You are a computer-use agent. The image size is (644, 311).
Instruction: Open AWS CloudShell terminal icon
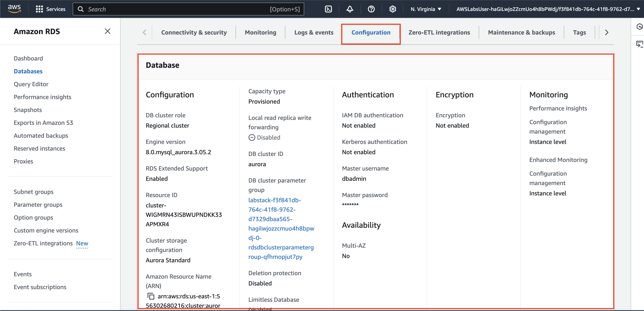coord(328,9)
